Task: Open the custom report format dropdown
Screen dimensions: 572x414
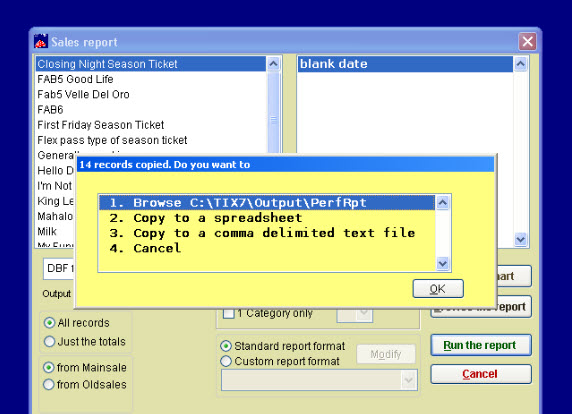Action: (x=409, y=380)
